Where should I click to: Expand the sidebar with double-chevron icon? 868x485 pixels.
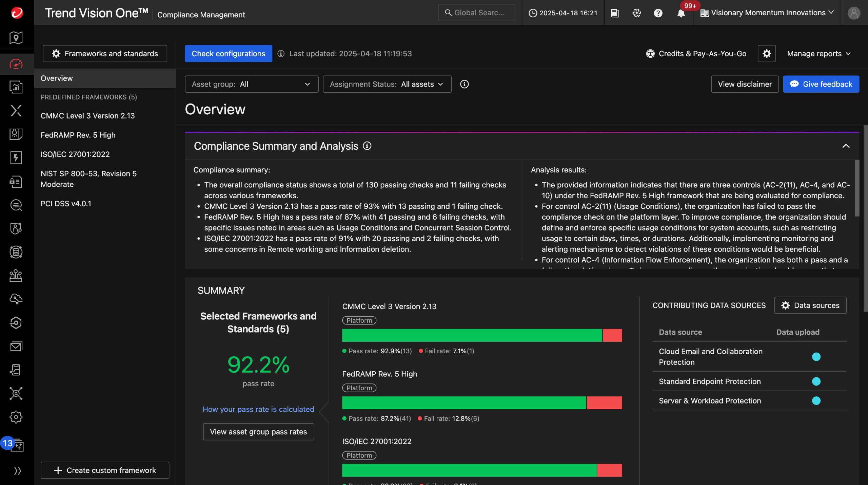[17, 471]
